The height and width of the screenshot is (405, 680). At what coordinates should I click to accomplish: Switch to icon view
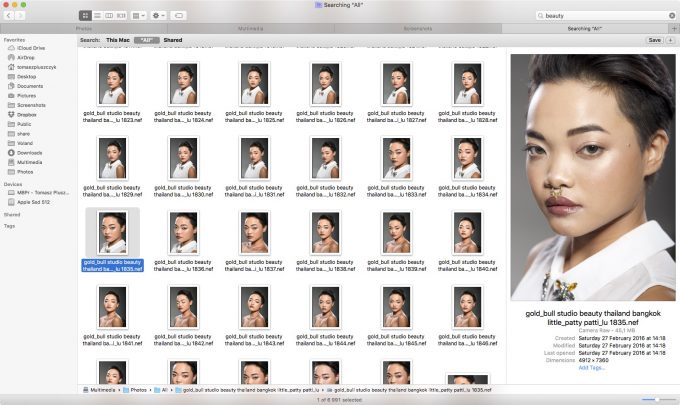[85, 16]
